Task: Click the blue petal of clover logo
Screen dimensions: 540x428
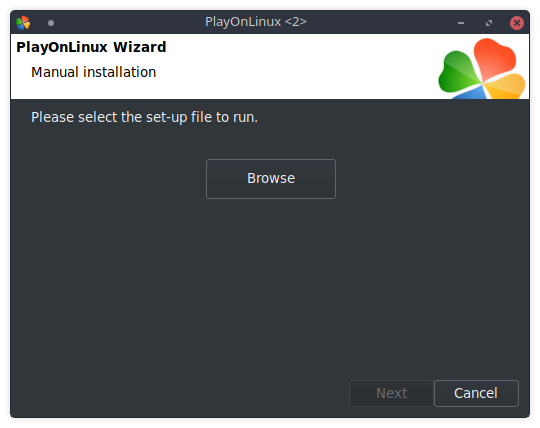Action: tap(470, 93)
